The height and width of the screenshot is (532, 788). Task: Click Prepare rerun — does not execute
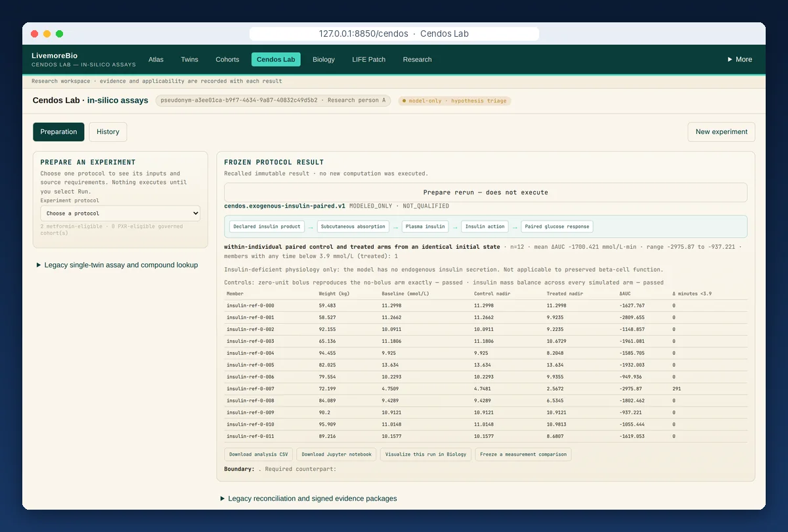[485, 192]
